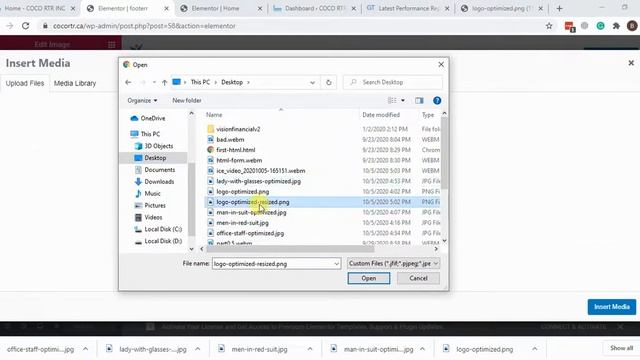Switch to Upload Files tab
640x360 pixels.
pos(25,83)
